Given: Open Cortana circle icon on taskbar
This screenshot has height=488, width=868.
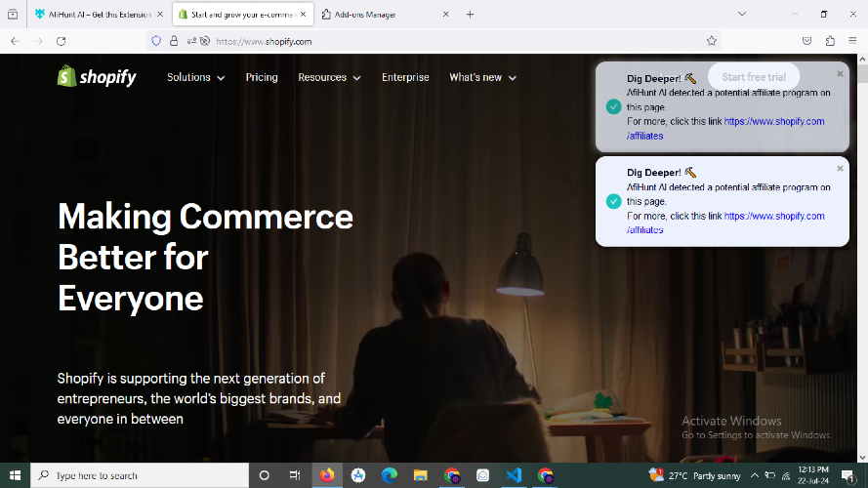Looking at the screenshot, I should click(264, 475).
